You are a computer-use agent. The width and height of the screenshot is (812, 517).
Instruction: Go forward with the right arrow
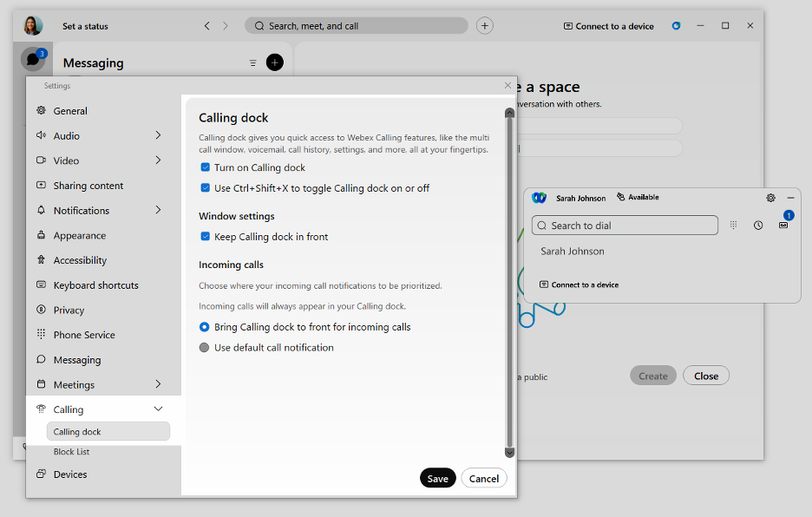[226, 26]
